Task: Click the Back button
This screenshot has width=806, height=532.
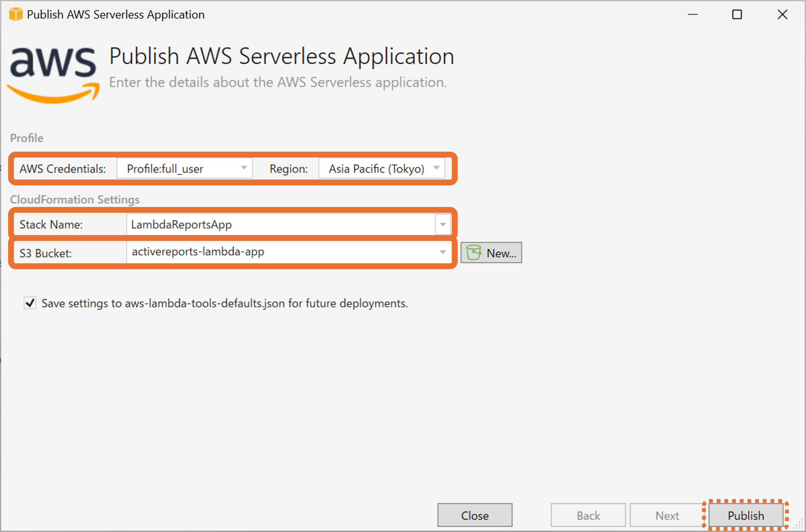Action: point(588,515)
